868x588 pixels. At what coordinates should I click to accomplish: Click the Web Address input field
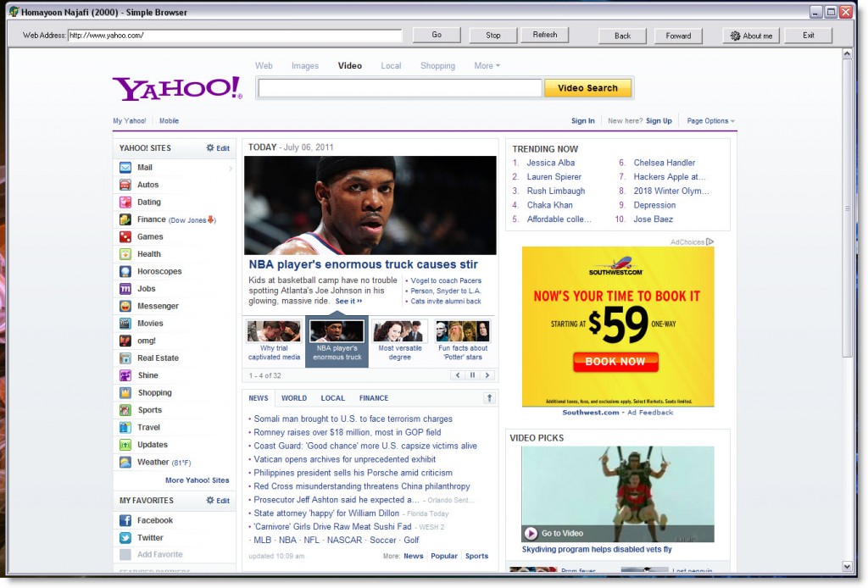click(235, 36)
